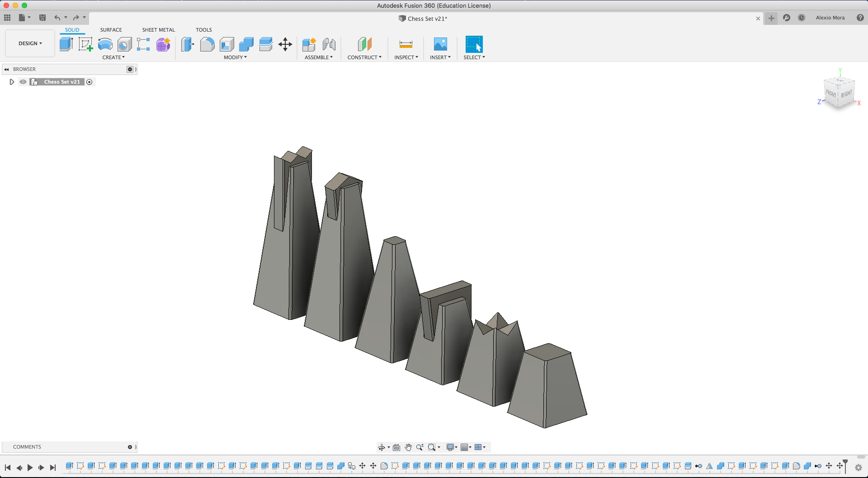Pick the Offset Face tool
Image resolution: width=868 pixels, height=478 pixels.
pos(266,44)
